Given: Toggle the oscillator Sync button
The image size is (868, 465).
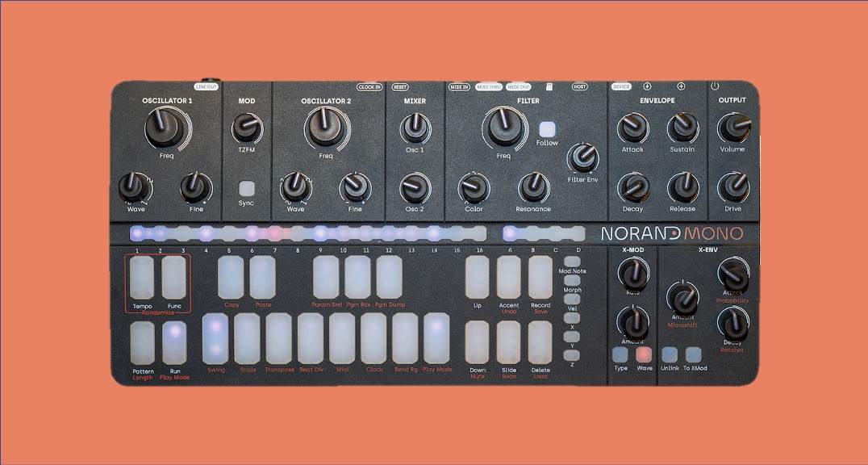Looking at the screenshot, I should [x=246, y=188].
